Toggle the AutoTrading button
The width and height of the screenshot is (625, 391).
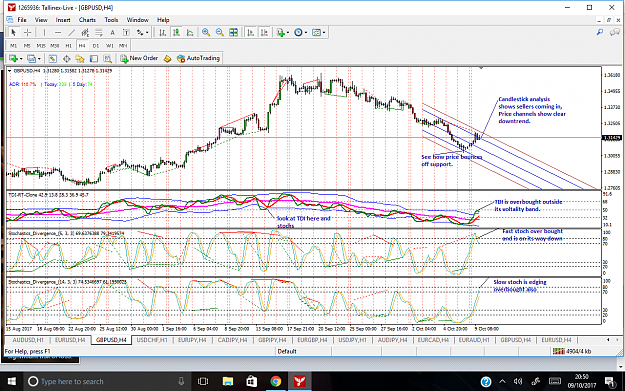coord(198,59)
